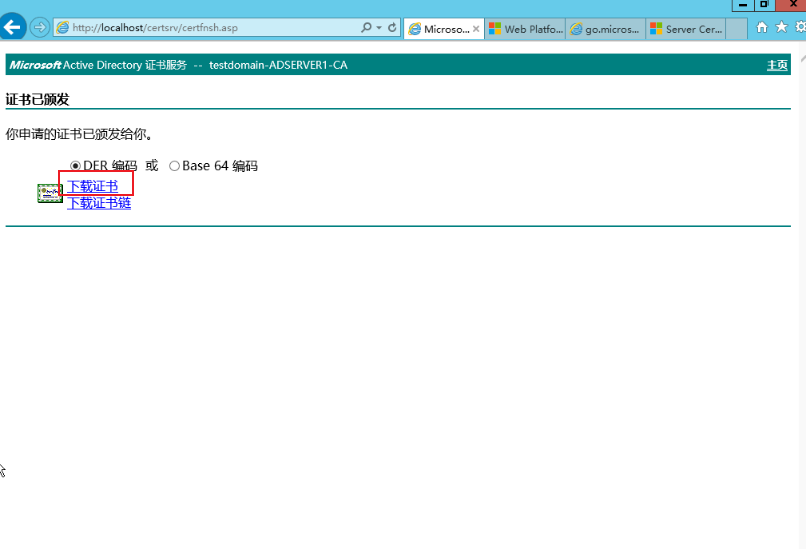Click the 主页 home link
This screenshot has height=549, width=806.
[x=777, y=65]
